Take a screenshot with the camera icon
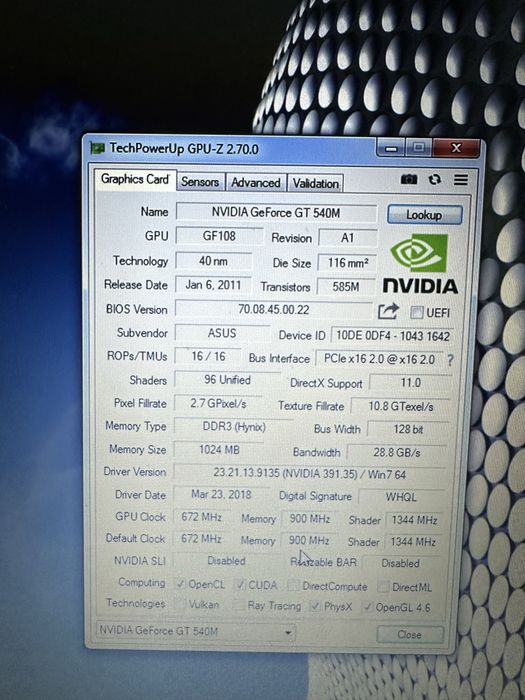The width and height of the screenshot is (525, 700). click(x=408, y=179)
